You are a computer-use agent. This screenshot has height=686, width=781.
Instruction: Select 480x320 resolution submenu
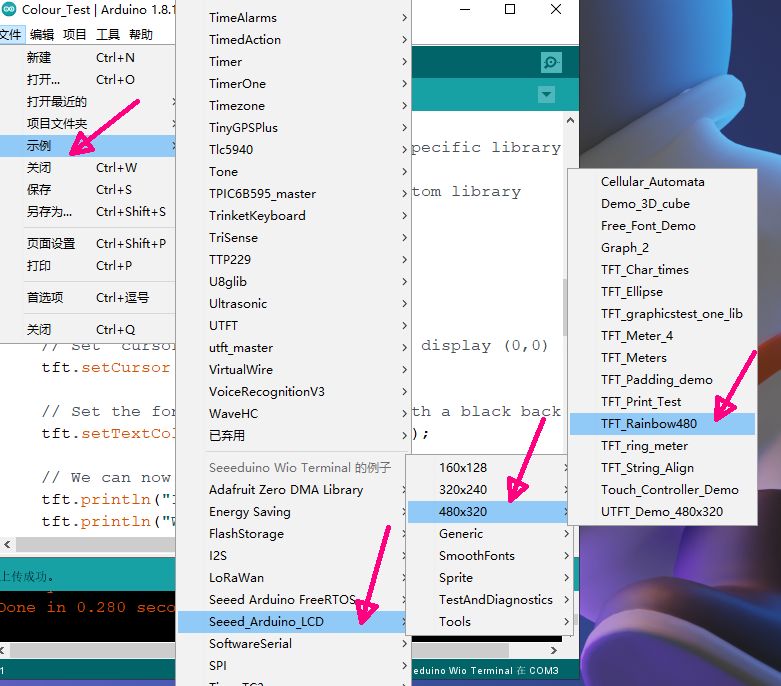point(489,512)
